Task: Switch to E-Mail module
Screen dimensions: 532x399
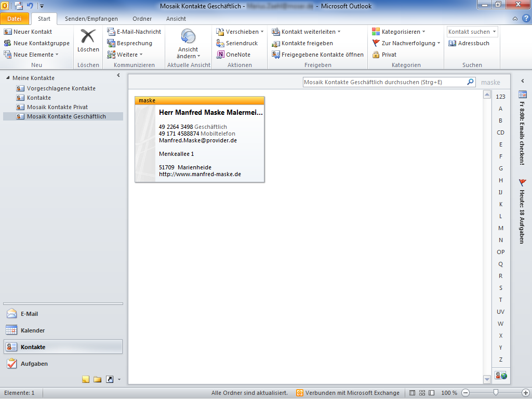Action: [63, 314]
